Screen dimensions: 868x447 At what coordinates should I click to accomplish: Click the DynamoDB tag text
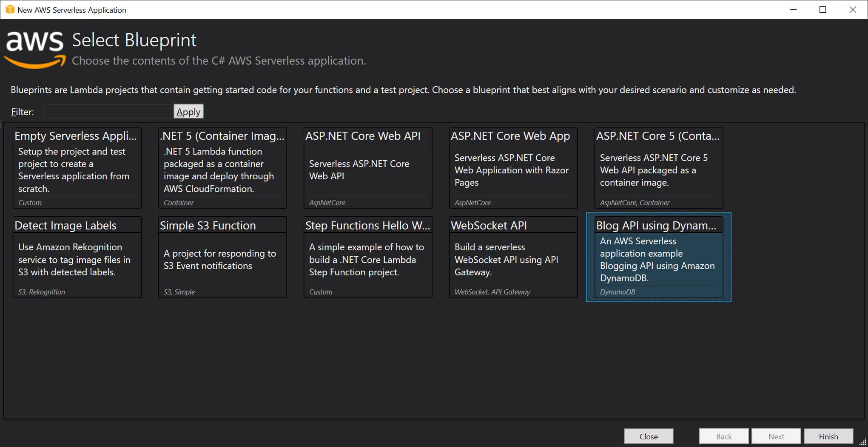[x=618, y=292]
